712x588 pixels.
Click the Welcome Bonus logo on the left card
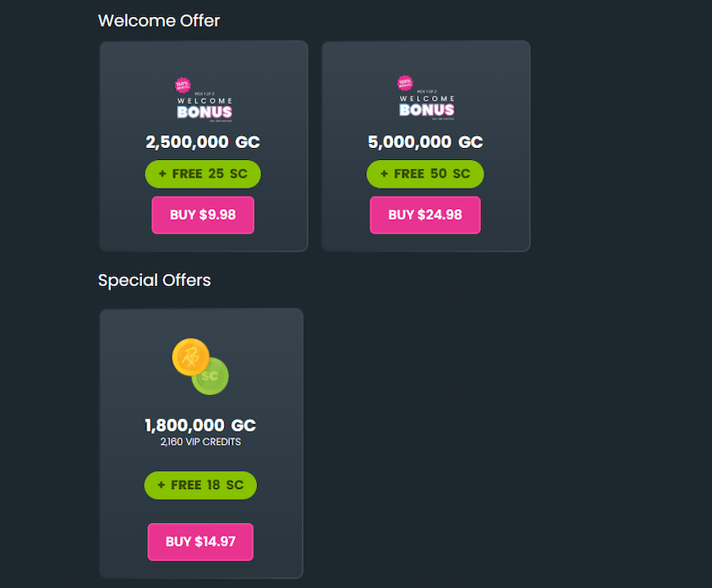tap(205, 102)
